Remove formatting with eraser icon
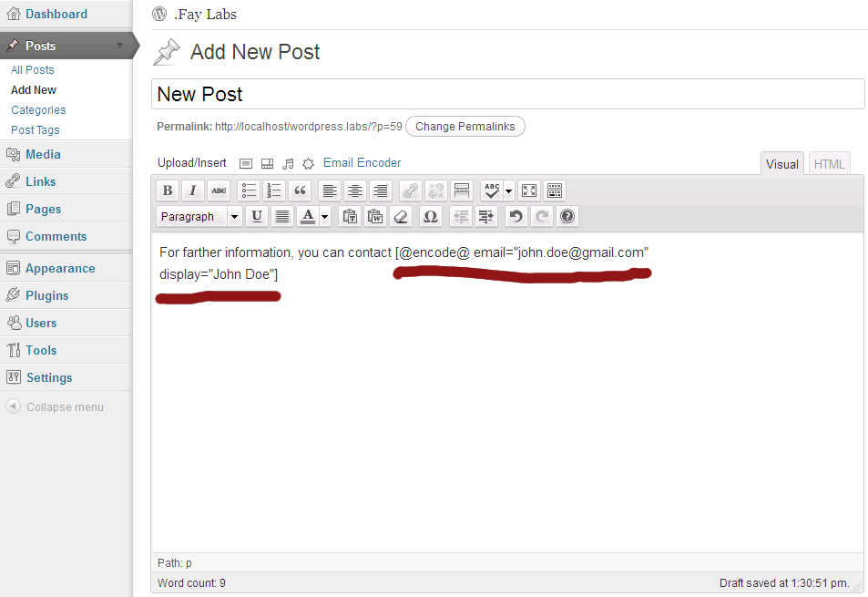This screenshot has width=868, height=597. (401, 217)
